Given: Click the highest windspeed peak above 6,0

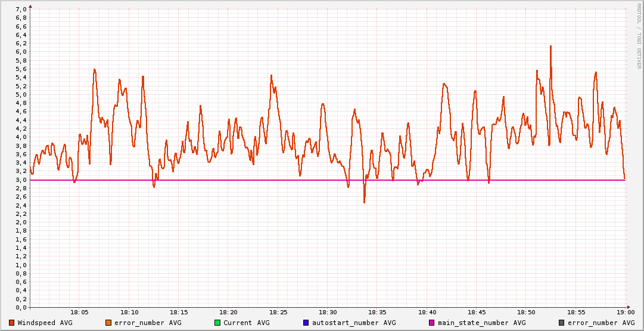Looking at the screenshot, I should [550, 47].
